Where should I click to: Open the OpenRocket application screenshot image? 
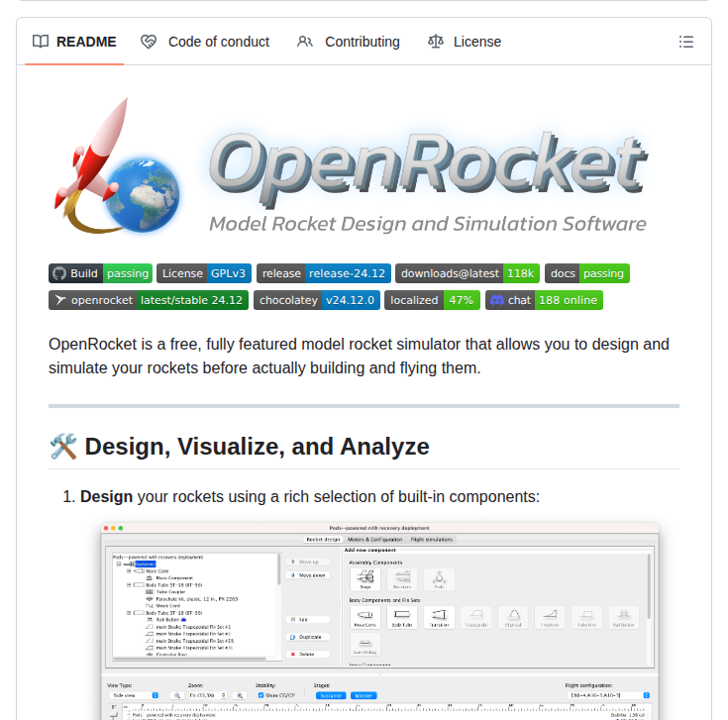coord(379,622)
